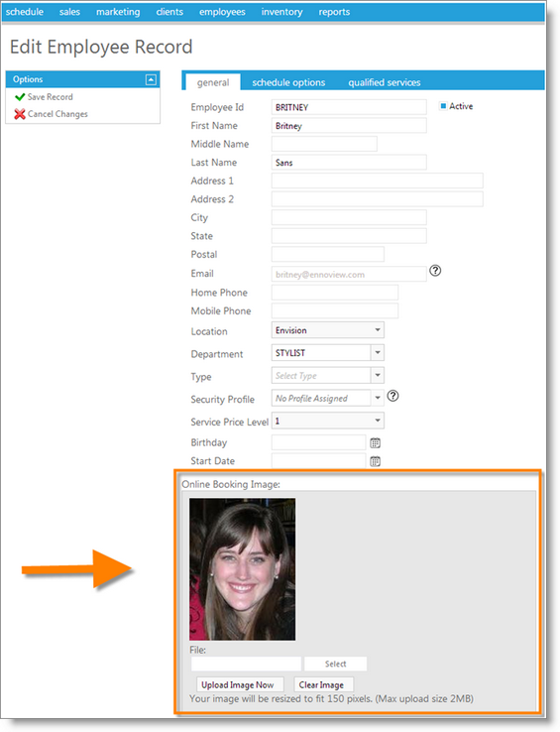Click the Select file button
This screenshot has height=732, width=560.
tap(336, 664)
